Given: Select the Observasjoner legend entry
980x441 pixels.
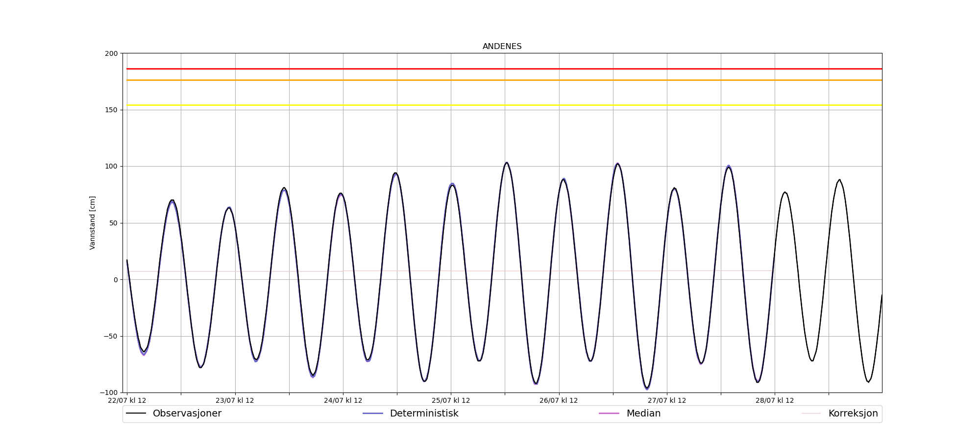Looking at the screenshot, I should pyautogui.click(x=174, y=414).
